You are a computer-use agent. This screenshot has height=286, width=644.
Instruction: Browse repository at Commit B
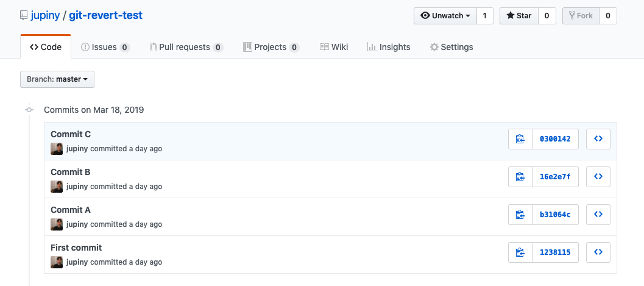click(598, 177)
